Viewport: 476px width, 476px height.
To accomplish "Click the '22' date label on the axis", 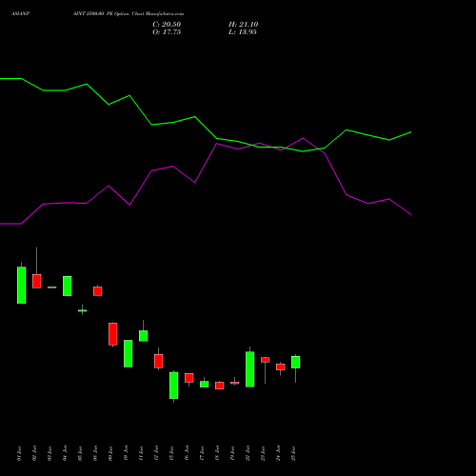I will point(248,453).
